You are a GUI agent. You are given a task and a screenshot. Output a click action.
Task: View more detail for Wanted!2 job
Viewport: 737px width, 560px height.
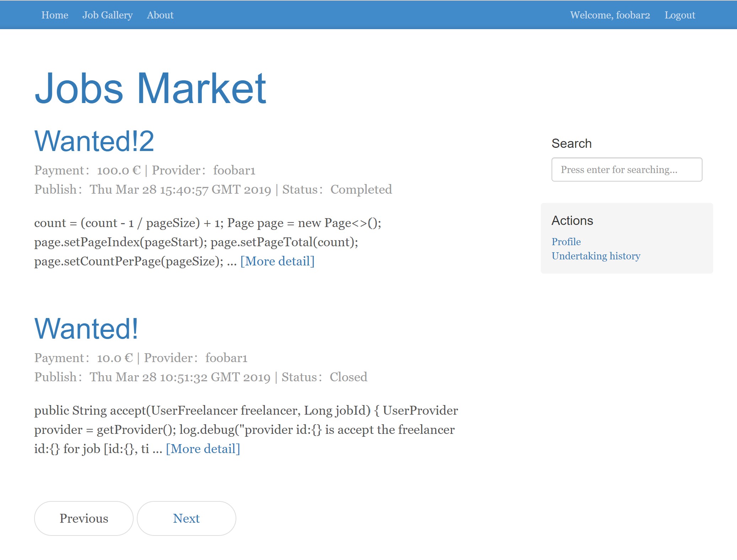277,261
